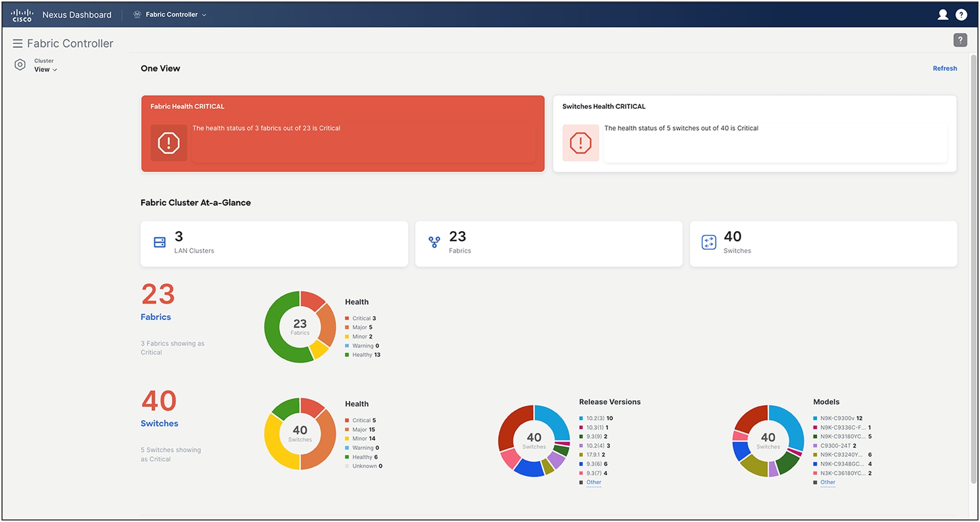Click Nexus Dashboard title
The image size is (980, 522).
[x=77, y=15]
